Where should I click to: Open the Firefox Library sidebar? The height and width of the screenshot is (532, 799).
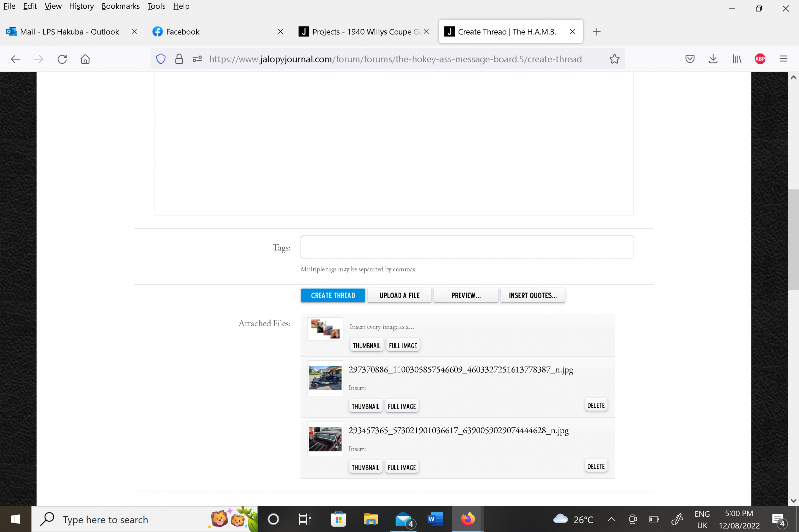(x=736, y=59)
